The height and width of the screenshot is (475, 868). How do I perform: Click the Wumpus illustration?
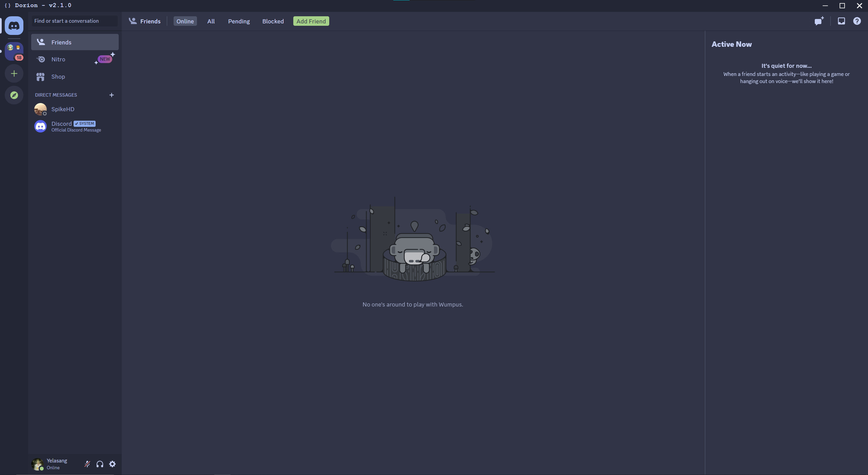pos(413,239)
